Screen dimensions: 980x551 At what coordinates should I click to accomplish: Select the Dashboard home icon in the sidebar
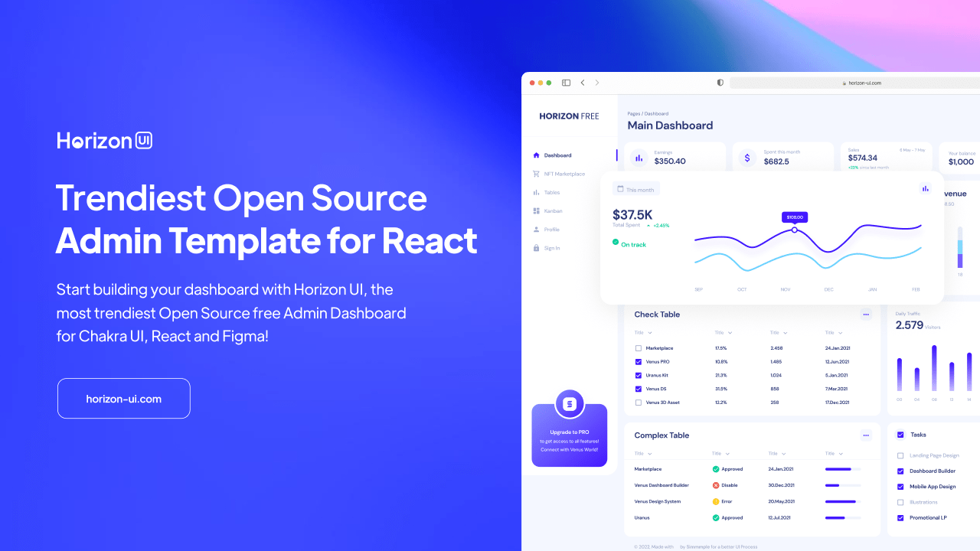536,155
